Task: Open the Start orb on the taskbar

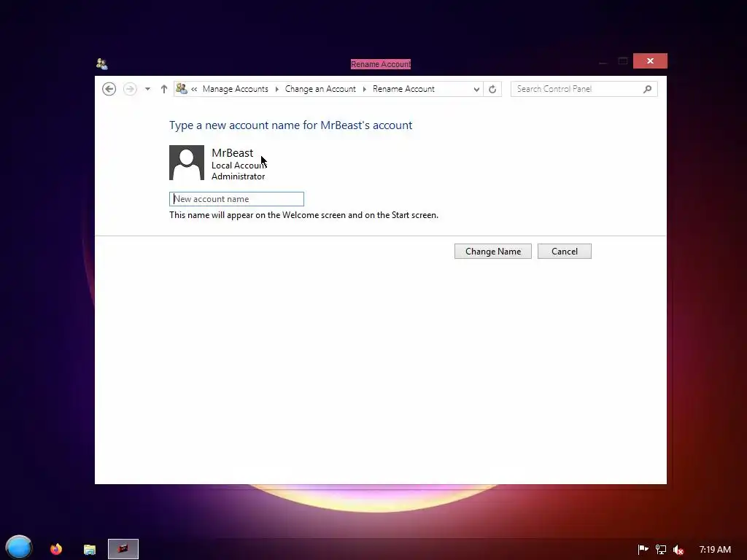Action: pos(19,548)
